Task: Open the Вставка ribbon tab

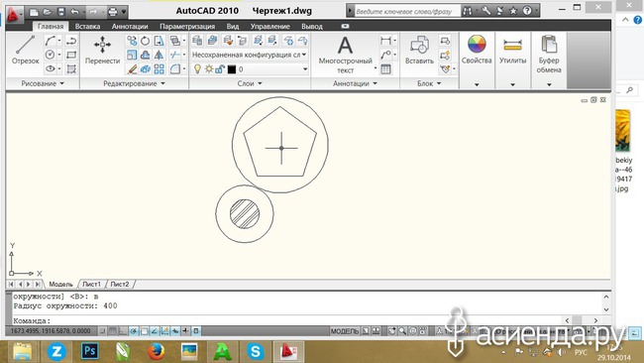Action: pyautogui.click(x=87, y=27)
